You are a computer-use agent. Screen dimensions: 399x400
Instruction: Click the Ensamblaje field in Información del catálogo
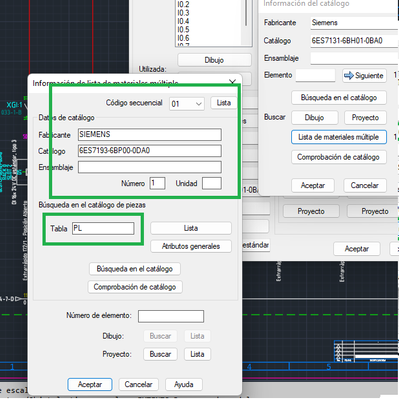click(355, 58)
